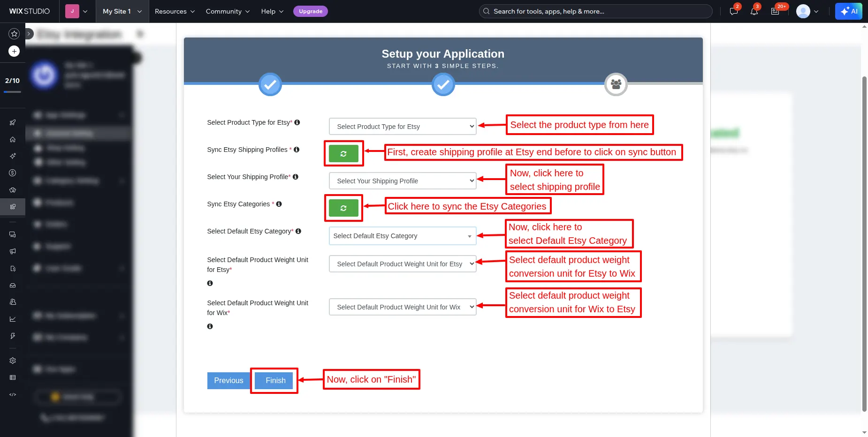Open the chat messages icon with badge 2

[x=734, y=11]
